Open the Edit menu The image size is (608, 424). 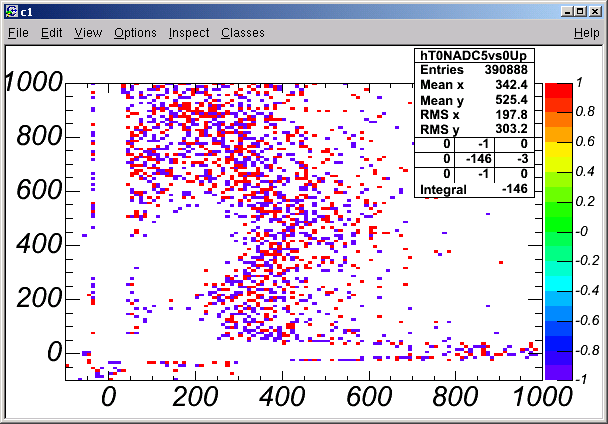[x=52, y=33]
